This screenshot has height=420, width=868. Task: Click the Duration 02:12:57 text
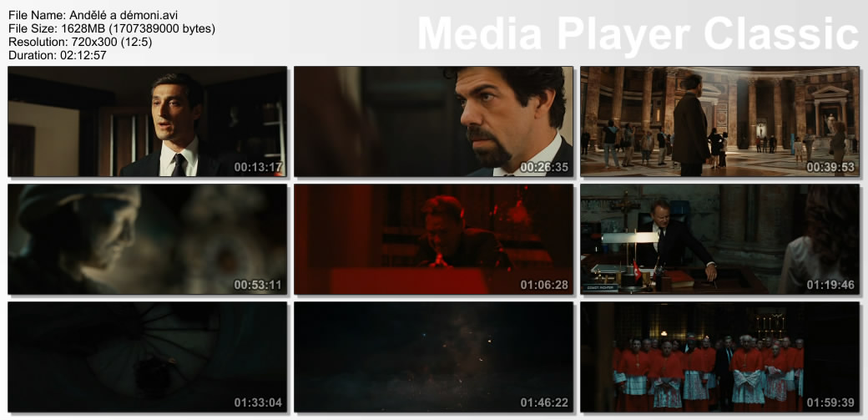[56, 54]
